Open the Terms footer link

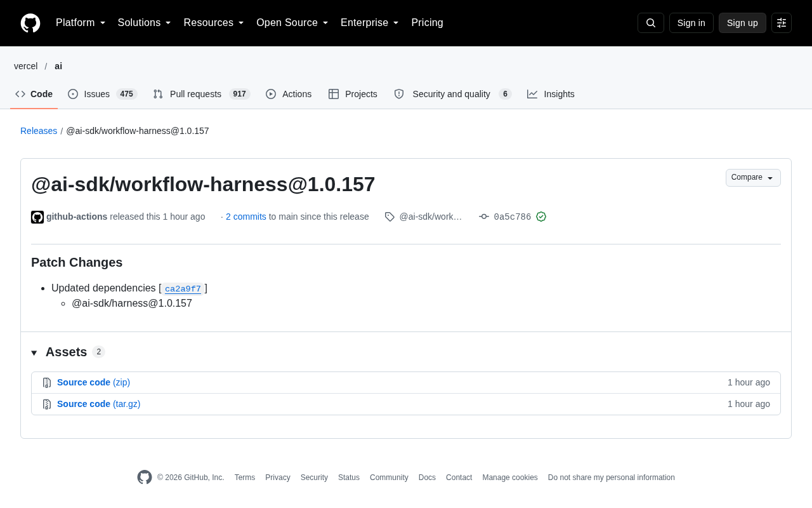[x=245, y=478]
